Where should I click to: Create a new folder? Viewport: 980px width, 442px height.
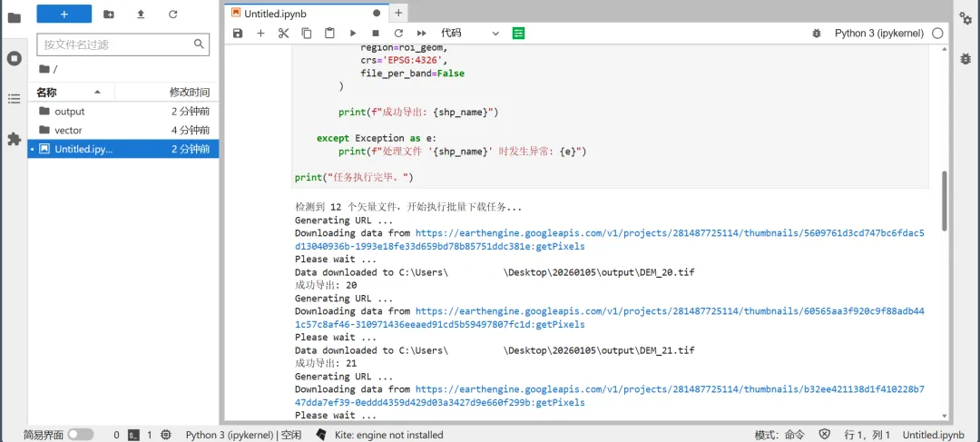(x=109, y=14)
